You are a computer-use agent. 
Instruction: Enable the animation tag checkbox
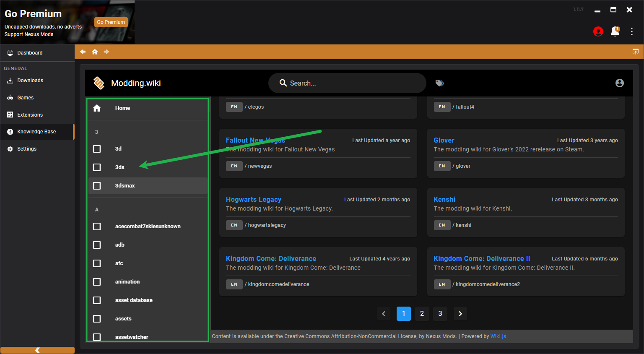[97, 282]
